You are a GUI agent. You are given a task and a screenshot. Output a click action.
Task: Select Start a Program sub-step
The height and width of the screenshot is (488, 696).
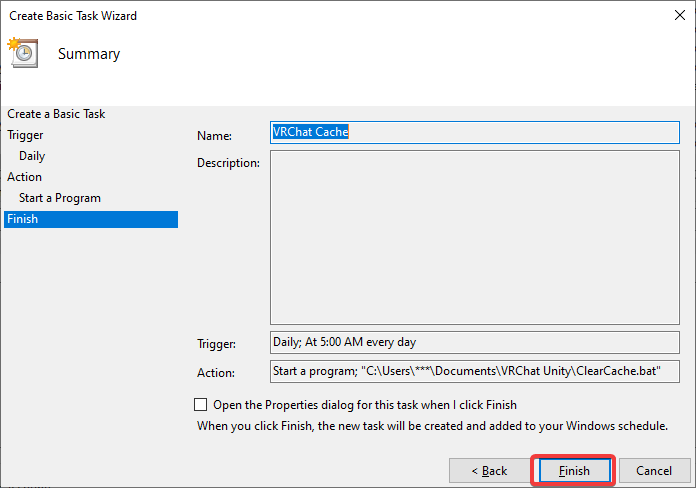(x=60, y=198)
